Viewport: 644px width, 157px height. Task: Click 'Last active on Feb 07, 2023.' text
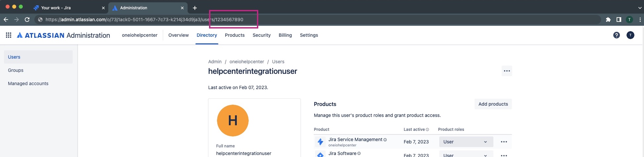(238, 87)
